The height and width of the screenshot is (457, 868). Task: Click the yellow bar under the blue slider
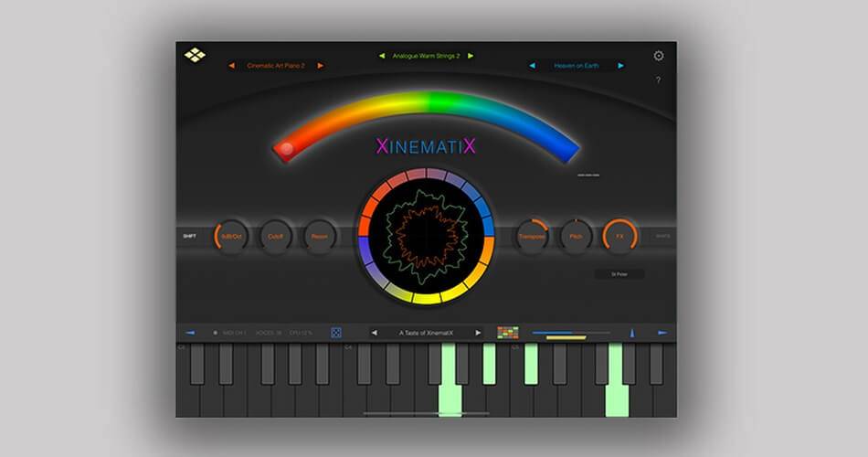566,337
